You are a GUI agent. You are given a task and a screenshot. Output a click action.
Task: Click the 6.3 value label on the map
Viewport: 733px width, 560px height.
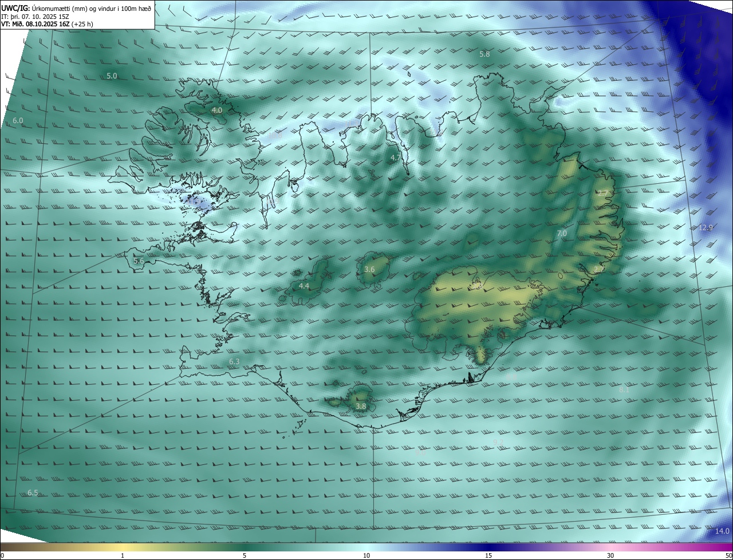[234, 362]
